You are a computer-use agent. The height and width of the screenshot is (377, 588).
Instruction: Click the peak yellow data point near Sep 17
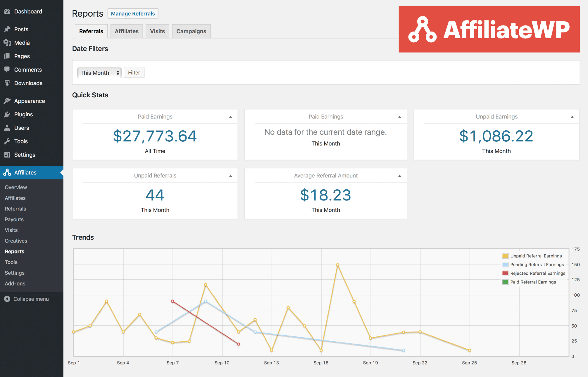click(x=337, y=265)
